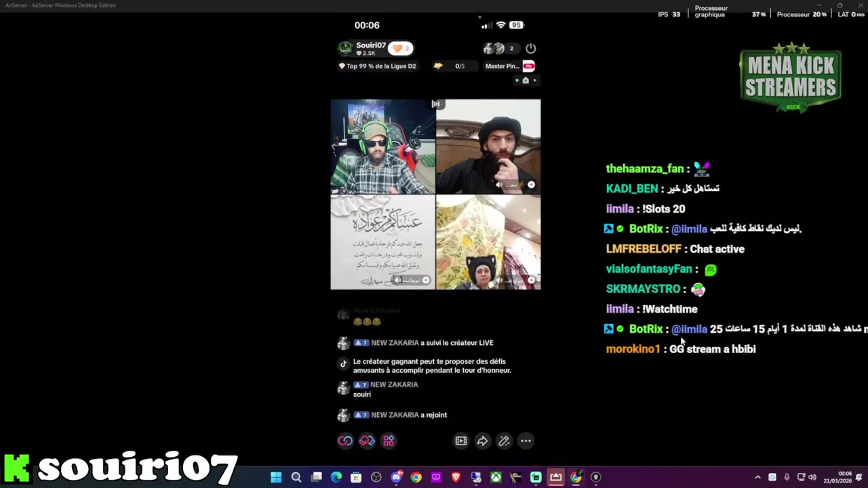
Task: Click 'NEW ZAKARIA a suivi le créateur LIVE'
Action: (x=423, y=343)
